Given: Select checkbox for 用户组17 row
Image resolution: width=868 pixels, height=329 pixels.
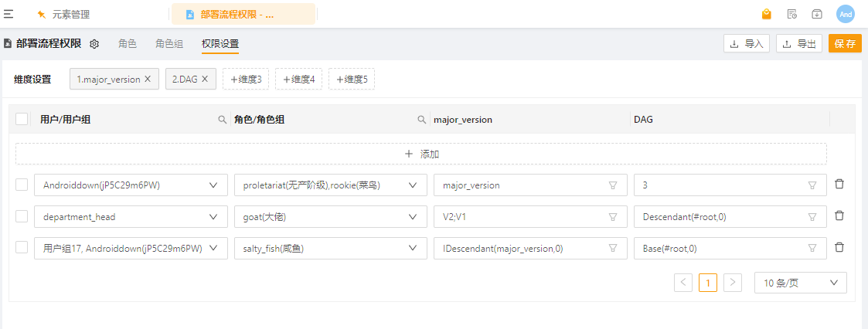Looking at the screenshot, I should pos(22,248).
